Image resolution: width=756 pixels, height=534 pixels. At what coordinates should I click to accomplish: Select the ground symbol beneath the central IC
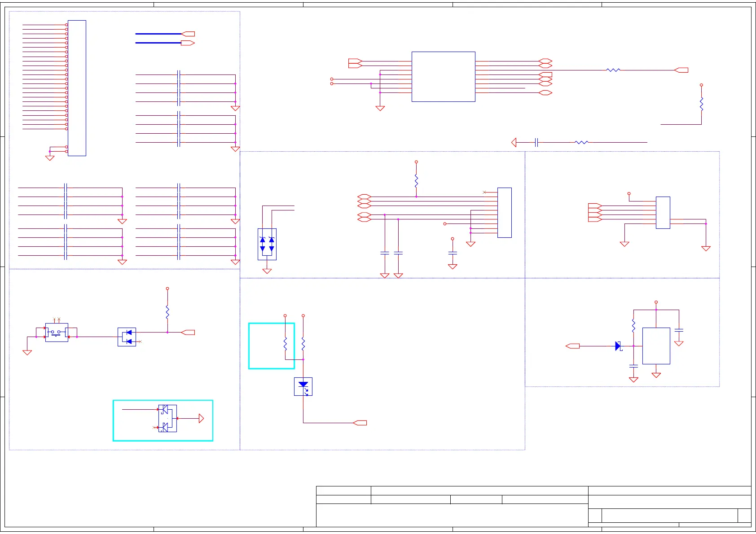pos(380,108)
